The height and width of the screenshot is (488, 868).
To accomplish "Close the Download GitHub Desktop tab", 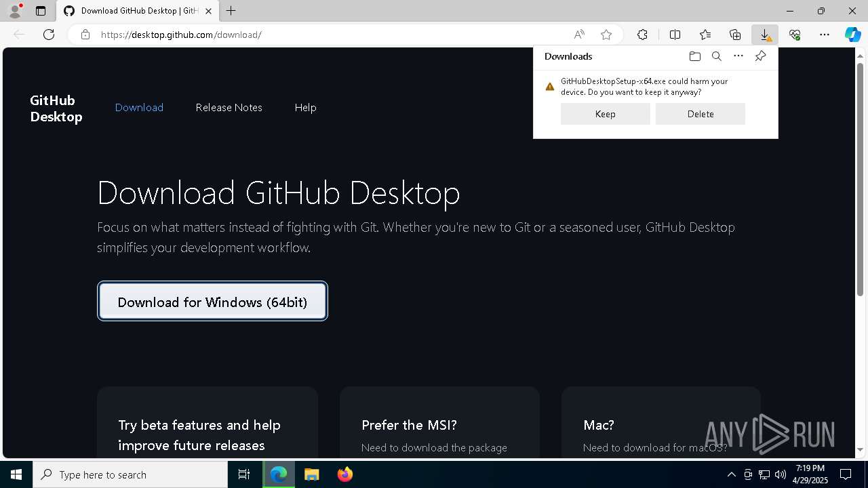I will coord(209,11).
